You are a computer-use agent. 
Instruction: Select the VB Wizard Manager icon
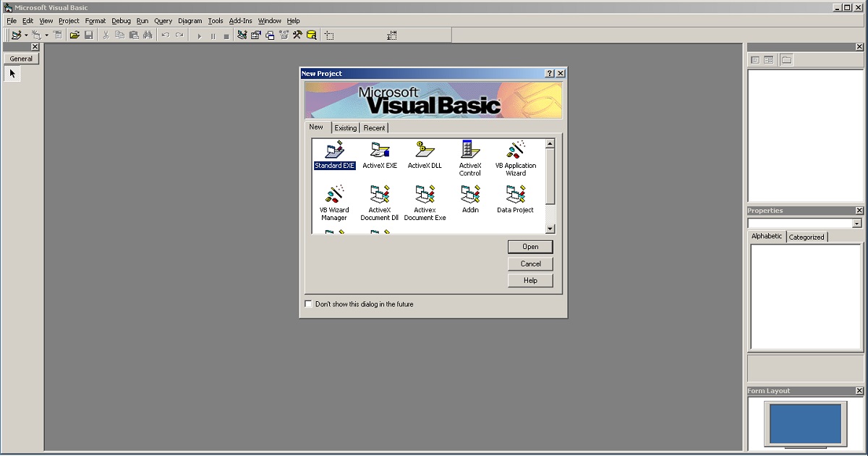pos(334,203)
